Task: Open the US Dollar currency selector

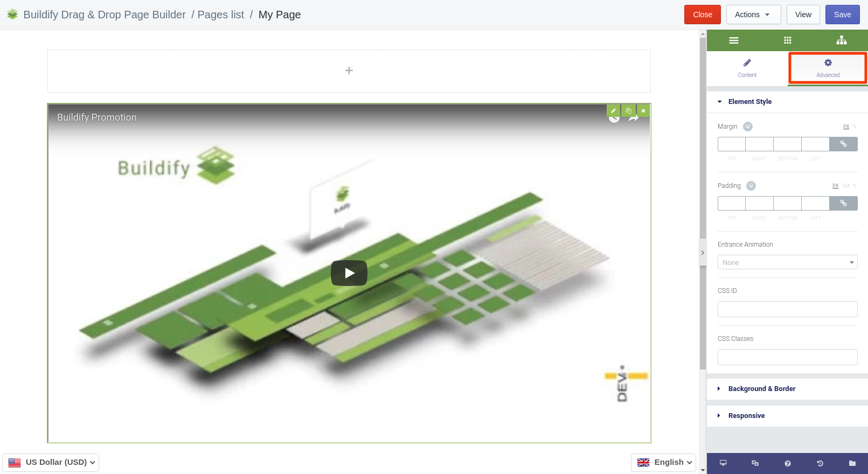Action: coord(51,462)
